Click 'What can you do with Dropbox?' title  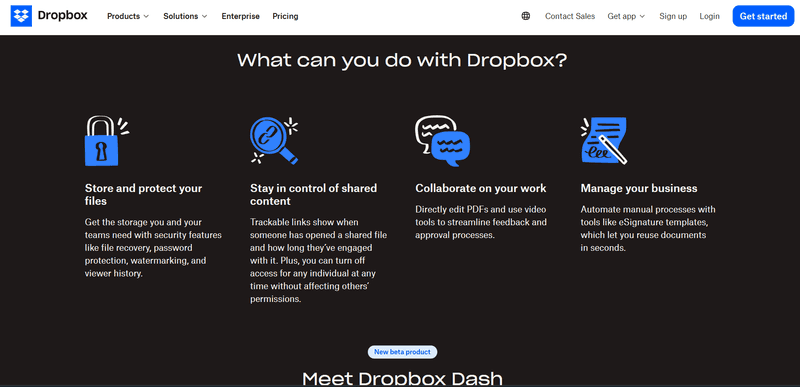402,61
